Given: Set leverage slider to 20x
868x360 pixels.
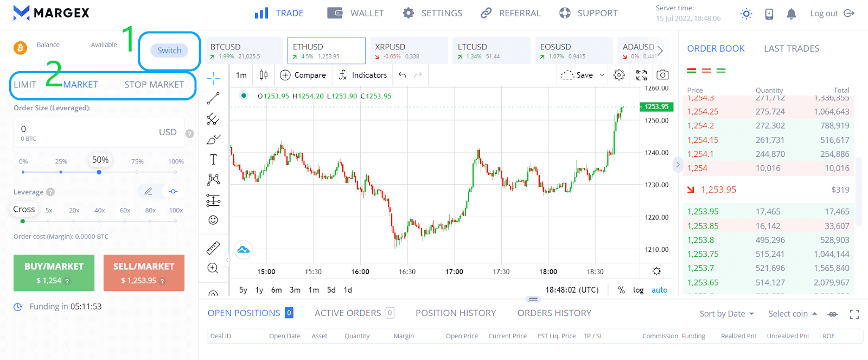Looking at the screenshot, I should tap(74, 221).
